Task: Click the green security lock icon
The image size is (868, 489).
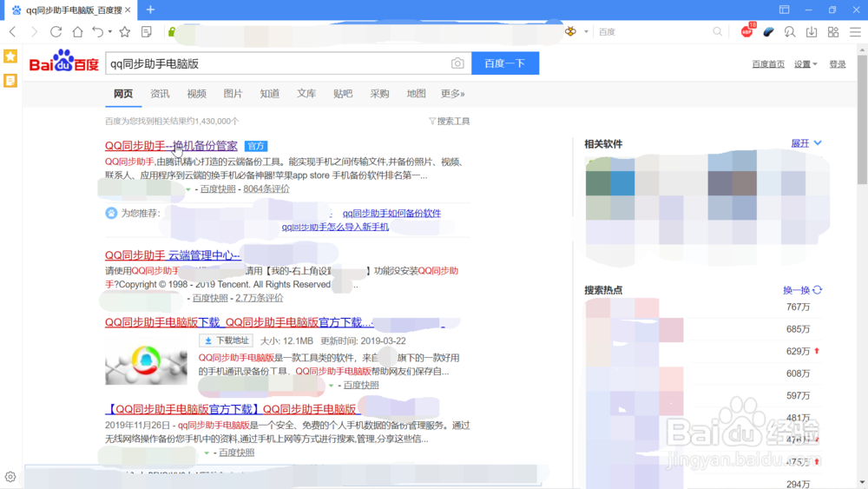Action: click(x=172, y=32)
